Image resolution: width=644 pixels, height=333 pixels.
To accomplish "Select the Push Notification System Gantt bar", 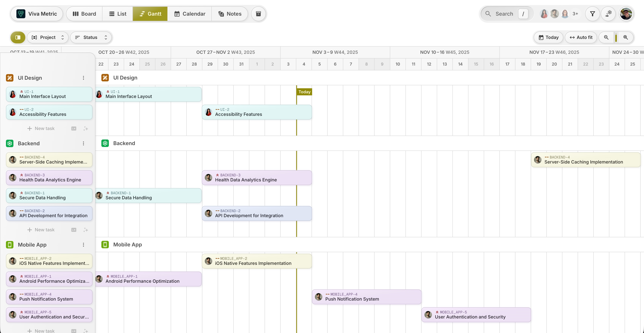I will pyautogui.click(x=366, y=297).
